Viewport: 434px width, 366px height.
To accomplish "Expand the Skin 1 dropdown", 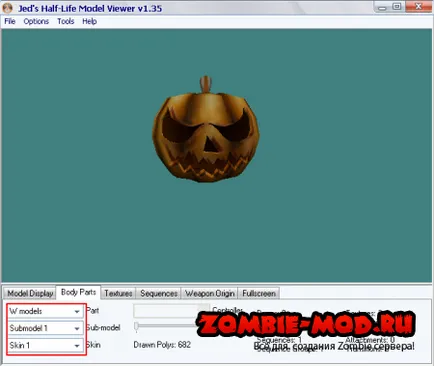I will click(x=45, y=345).
